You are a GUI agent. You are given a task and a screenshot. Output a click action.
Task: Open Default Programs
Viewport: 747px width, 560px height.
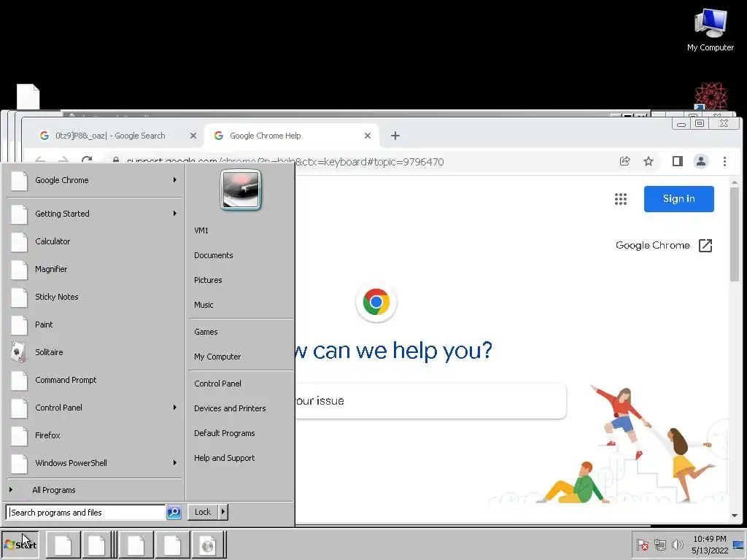point(225,433)
